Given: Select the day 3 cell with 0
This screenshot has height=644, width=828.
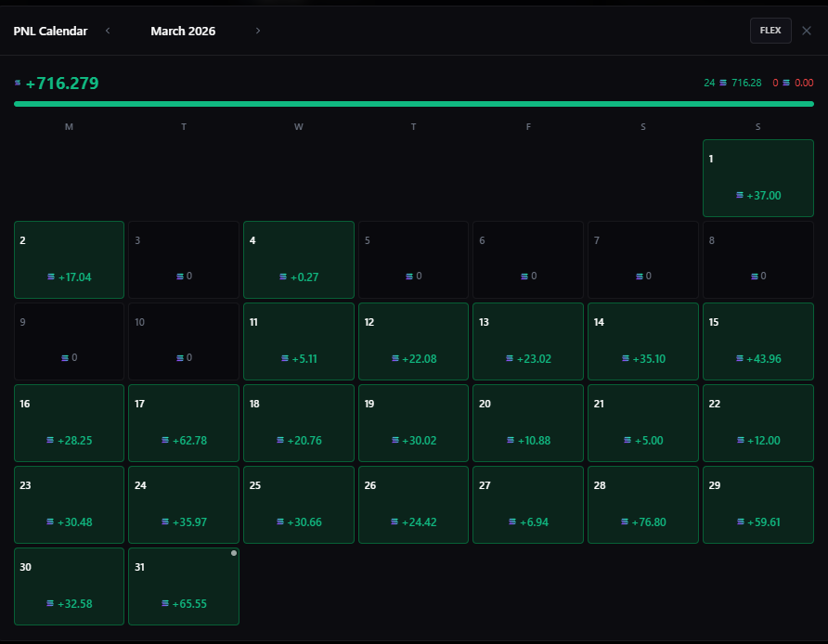Looking at the screenshot, I should tap(184, 260).
